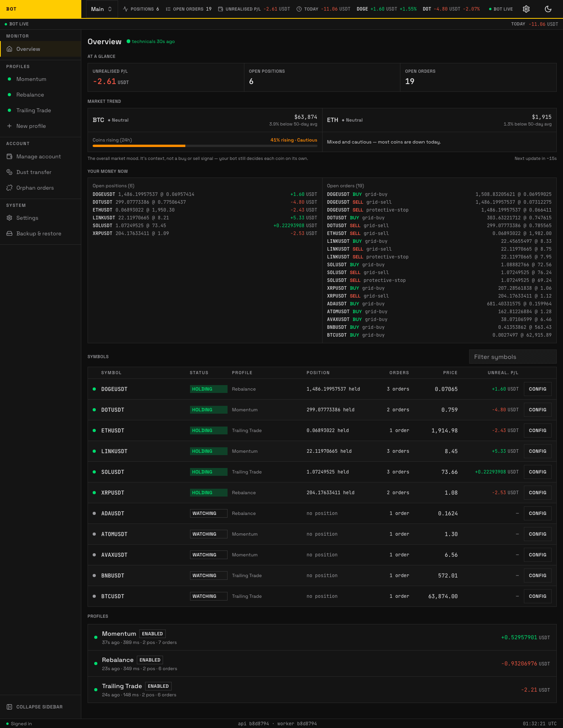Open Orphan orders icon in sidebar
The image size is (563, 728).
click(9, 188)
